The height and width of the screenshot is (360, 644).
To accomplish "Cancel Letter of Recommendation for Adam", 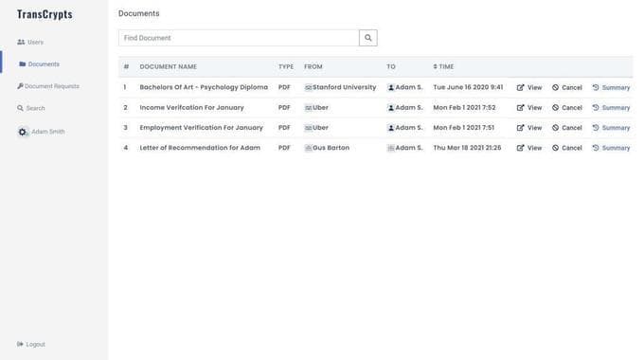I will pyautogui.click(x=566, y=148).
